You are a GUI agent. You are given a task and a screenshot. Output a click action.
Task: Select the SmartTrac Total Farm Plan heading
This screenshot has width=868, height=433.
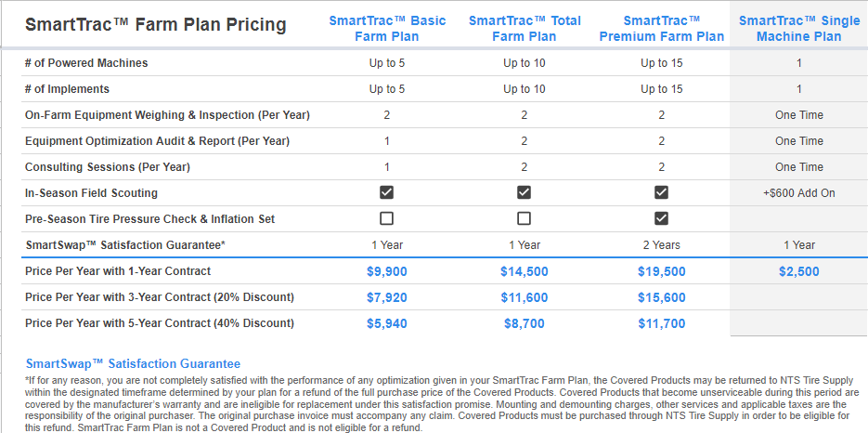click(x=525, y=29)
